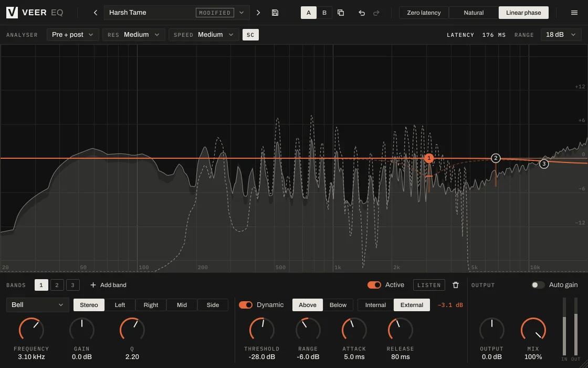Viewport: 588px width, 368px height.
Task: Open the Harsh Tame preset dropdown
Action: tap(176, 13)
